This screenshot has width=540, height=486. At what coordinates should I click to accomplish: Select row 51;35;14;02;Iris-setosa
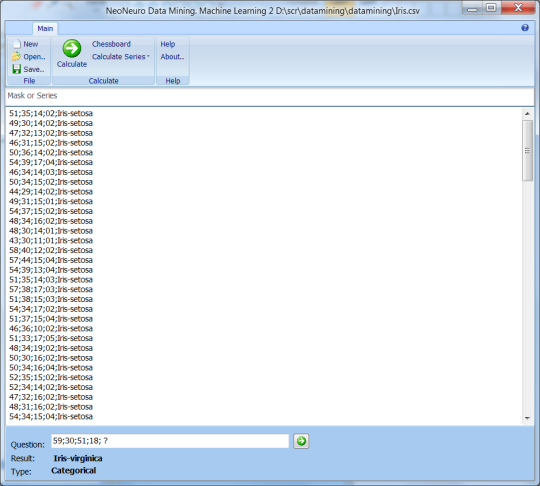51,113
